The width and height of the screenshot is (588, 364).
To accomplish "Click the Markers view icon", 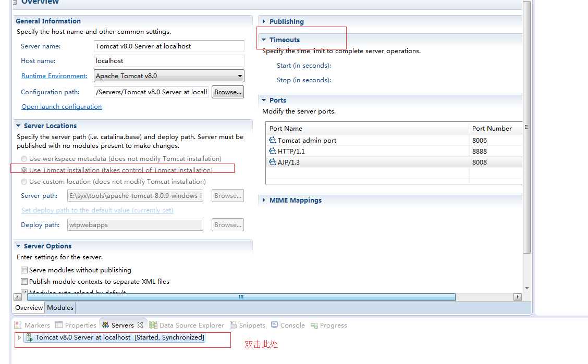I will (18, 324).
